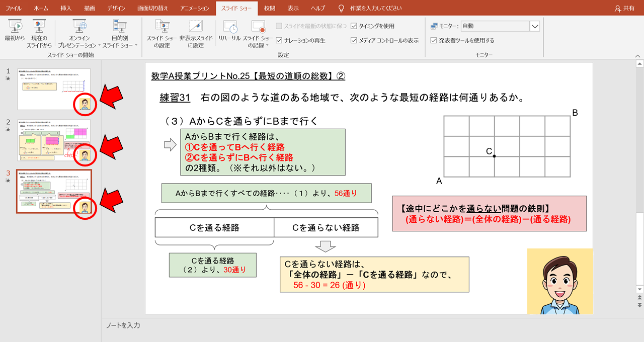Click the 練習31 heading text

coord(175,98)
